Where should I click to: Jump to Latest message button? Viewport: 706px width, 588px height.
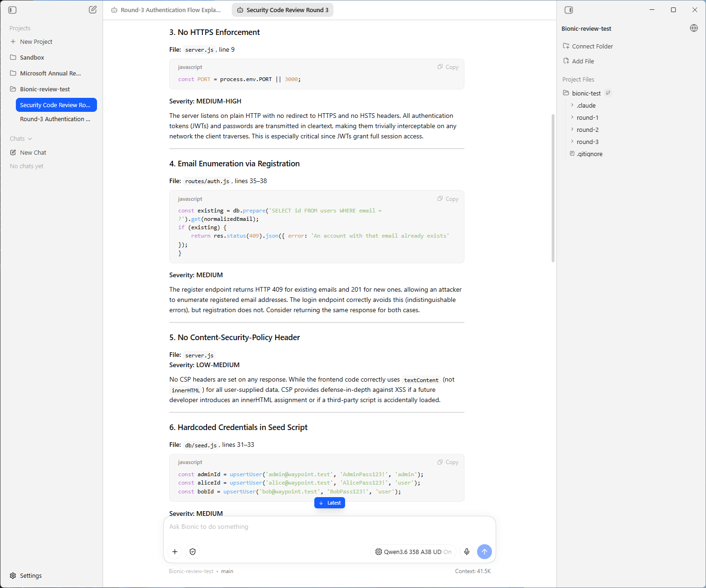click(x=330, y=503)
